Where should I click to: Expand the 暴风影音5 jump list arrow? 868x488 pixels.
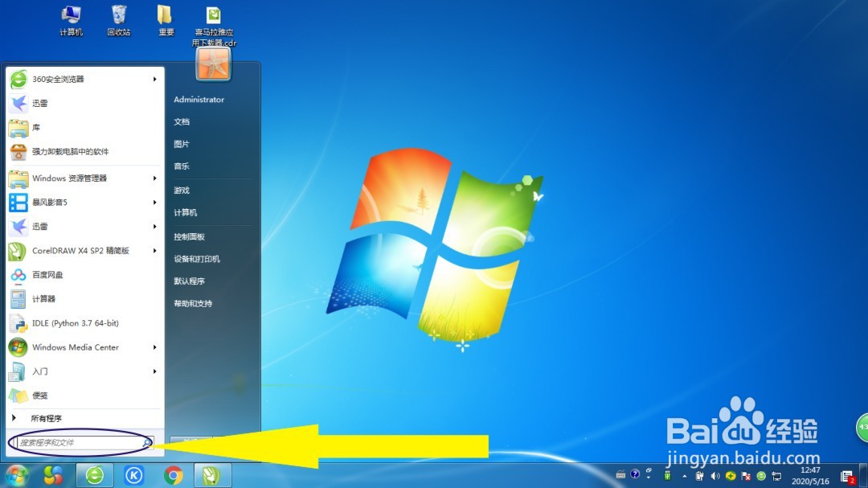(155, 202)
